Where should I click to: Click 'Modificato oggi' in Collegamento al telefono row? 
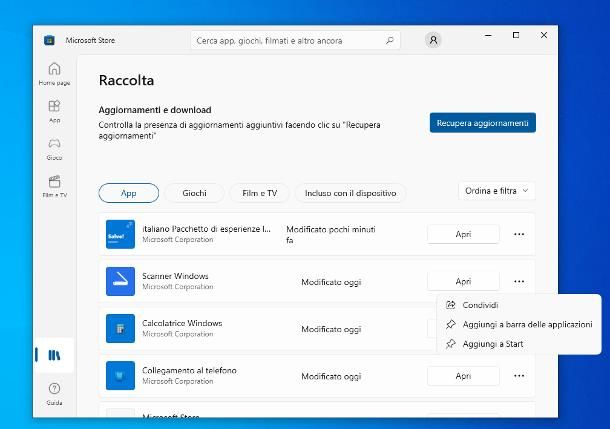click(x=331, y=376)
